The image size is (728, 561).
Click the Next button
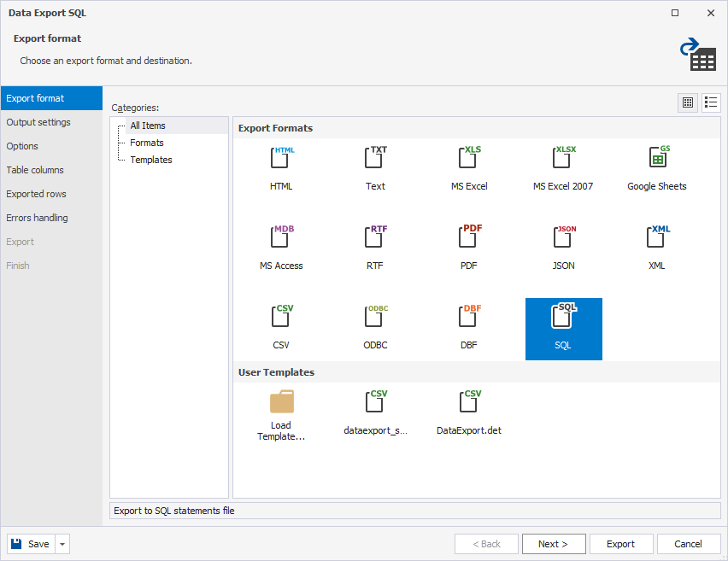coord(554,544)
